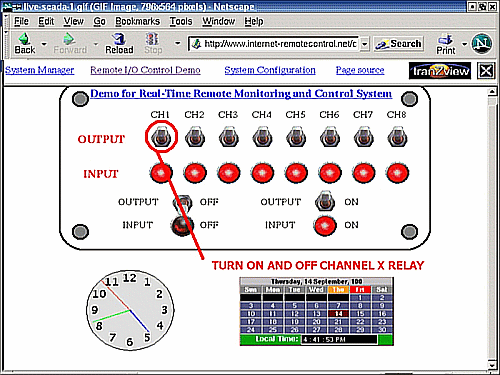Toggle the CH3 output switch

tap(228, 137)
